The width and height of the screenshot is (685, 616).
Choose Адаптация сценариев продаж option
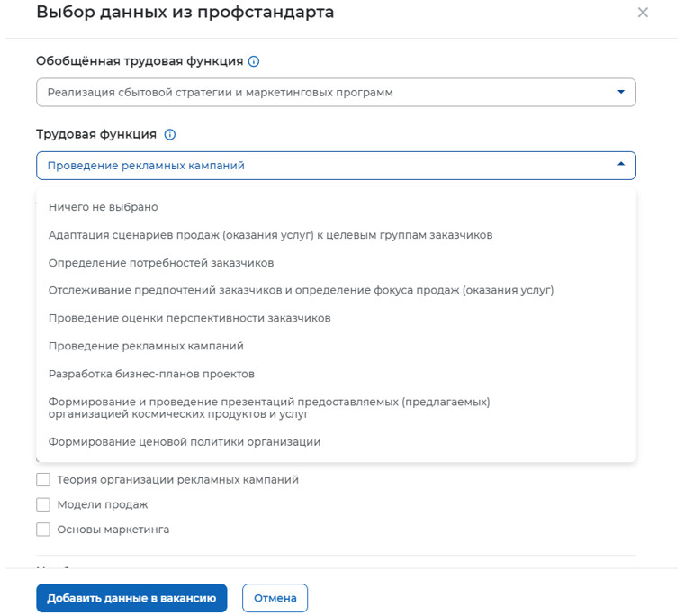pos(270,235)
